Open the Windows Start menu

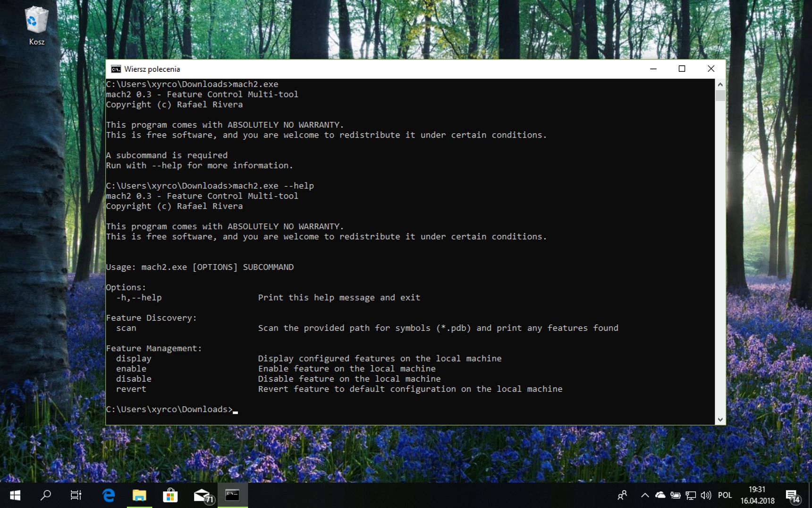[x=15, y=495]
